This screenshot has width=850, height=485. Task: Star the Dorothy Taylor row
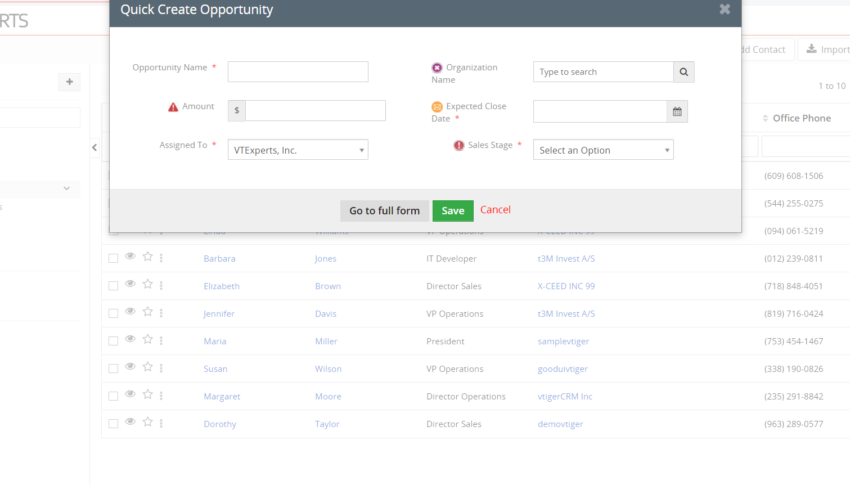pyautogui.click(x=147, y=422)
